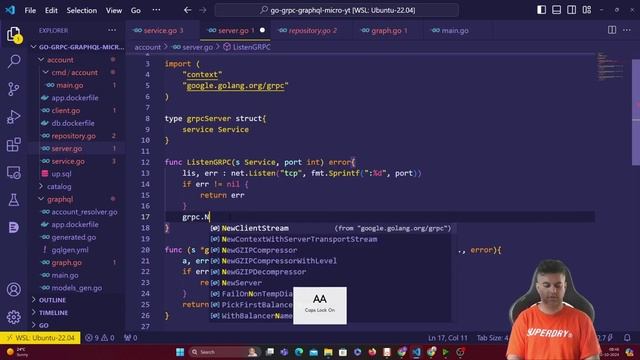Image resolution: width=640 pixels, height=360 pixels.
Task: Open File menu
Action: pyautogui.click(x=30, y=10)
